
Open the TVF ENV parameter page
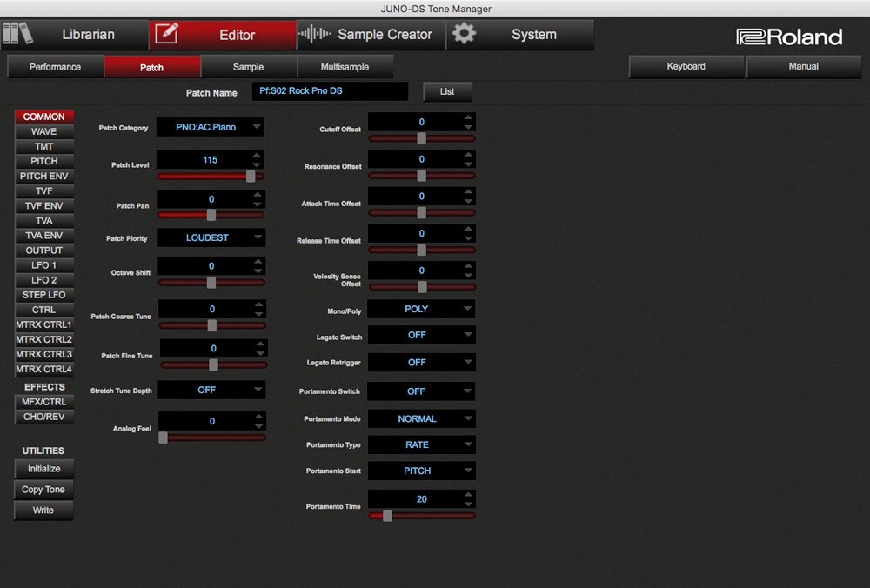pos(43,206)
